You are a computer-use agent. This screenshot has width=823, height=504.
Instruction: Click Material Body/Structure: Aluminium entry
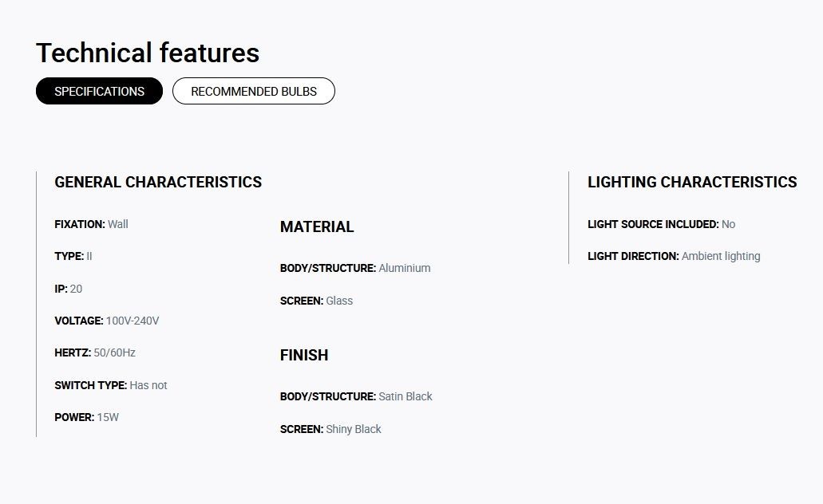[355, 268]
